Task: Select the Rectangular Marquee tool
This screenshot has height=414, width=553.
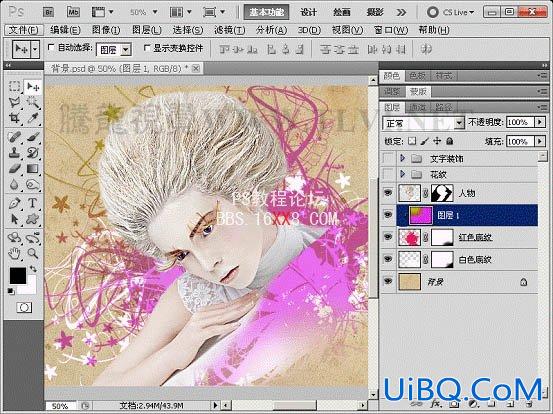Action: click(x=14, y=86)
